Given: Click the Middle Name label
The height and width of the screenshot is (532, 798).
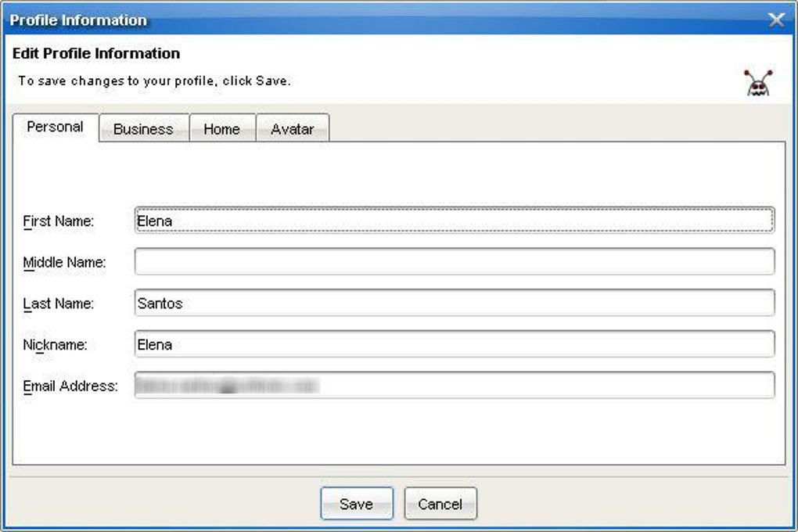Looking at the screenshot, I should 65,263.
